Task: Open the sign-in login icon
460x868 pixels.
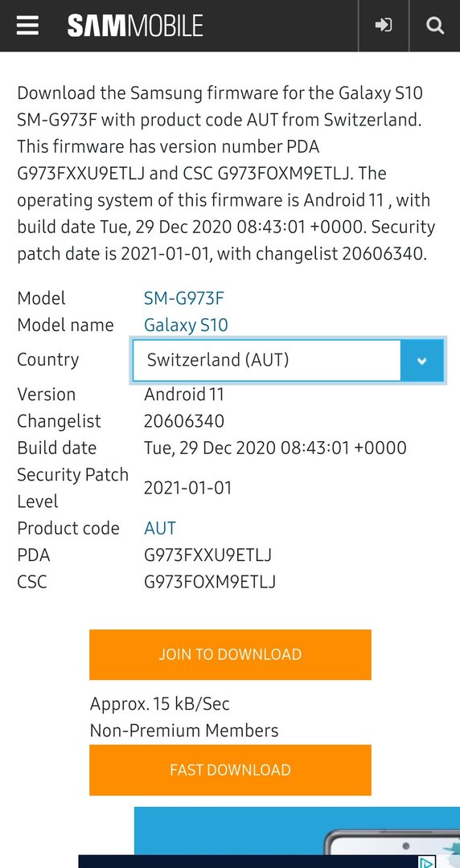Action: [384, 26]
